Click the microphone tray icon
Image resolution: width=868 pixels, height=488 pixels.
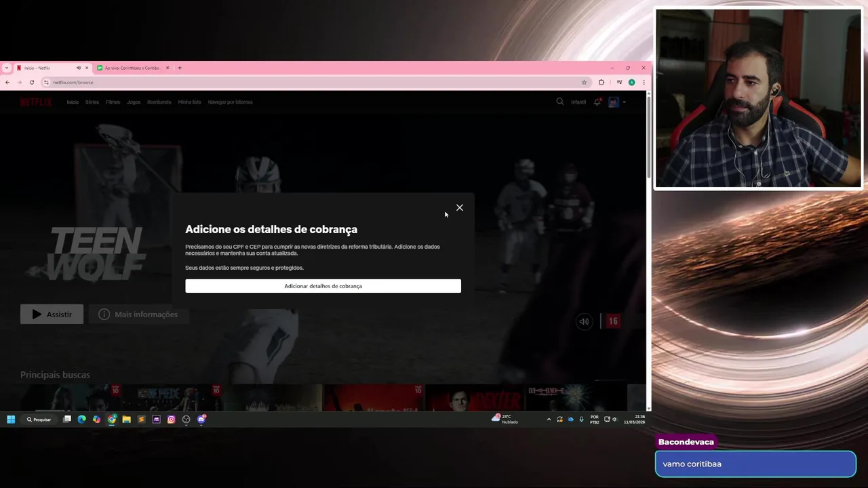click(x=581, y=420)
